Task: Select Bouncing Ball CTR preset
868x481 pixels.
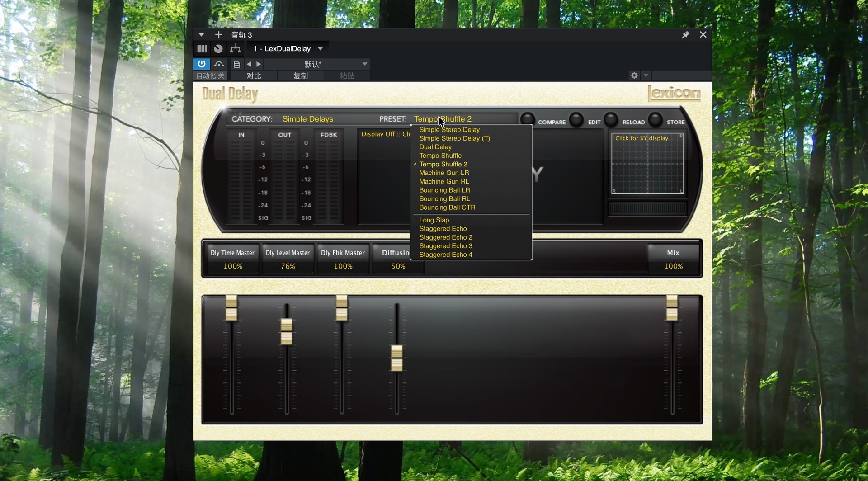Action: pyautogui.click(x=447, y=207)
